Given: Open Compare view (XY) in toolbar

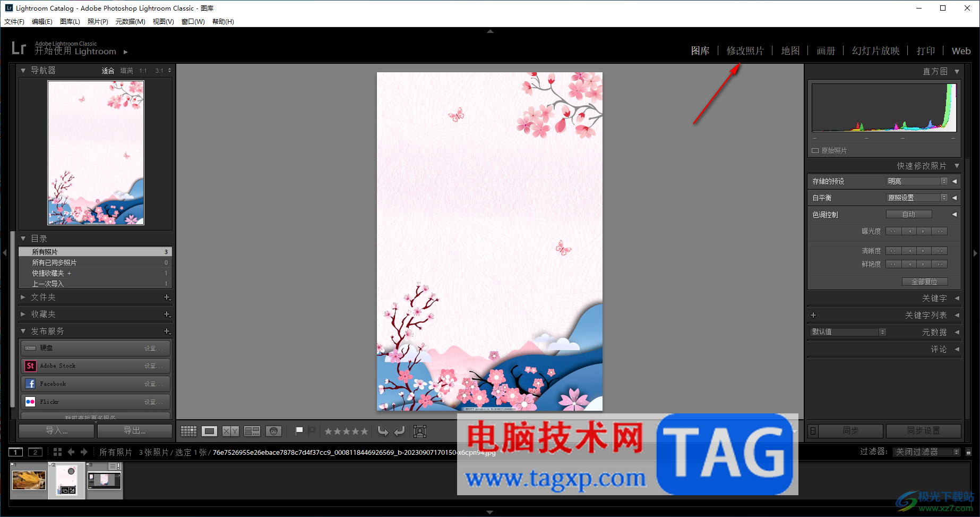Looking at the screenshot, I should 230,431.
